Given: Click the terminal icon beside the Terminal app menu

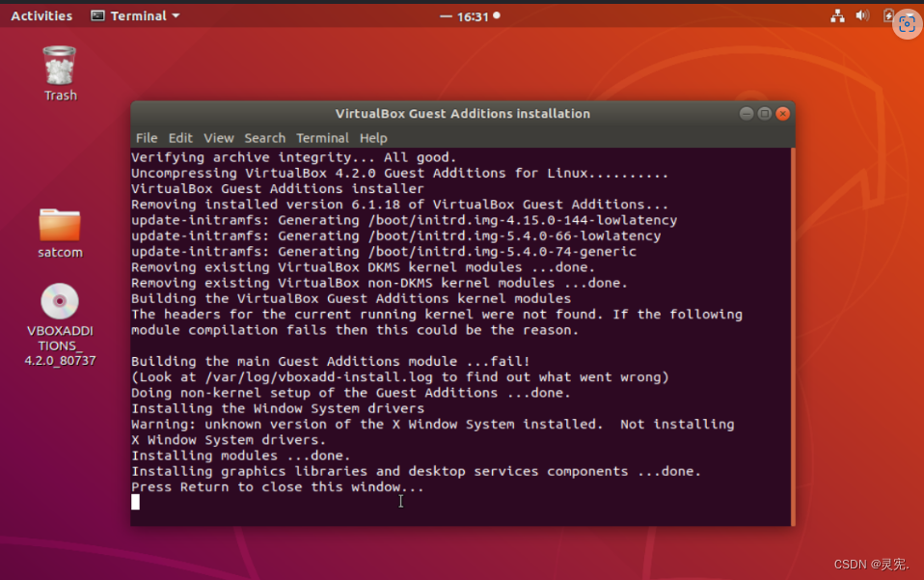Looking at the screenshot, I should (97, 15).
